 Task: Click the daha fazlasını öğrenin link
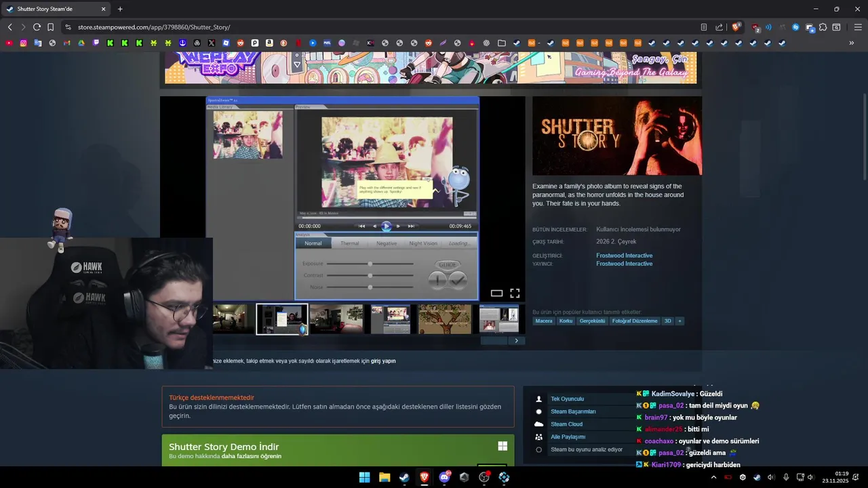click(251, 456)
